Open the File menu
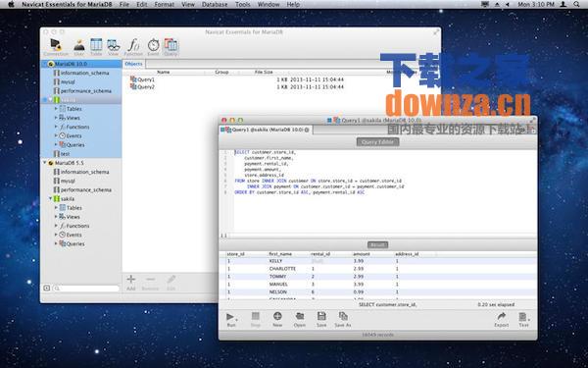588x368 pixels. 124,4
